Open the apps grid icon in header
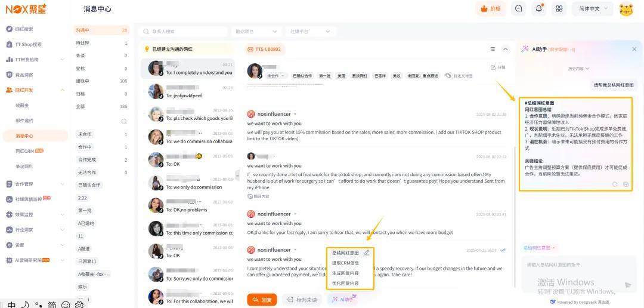This screenshot has width=644, height=308. pos(559,8)
